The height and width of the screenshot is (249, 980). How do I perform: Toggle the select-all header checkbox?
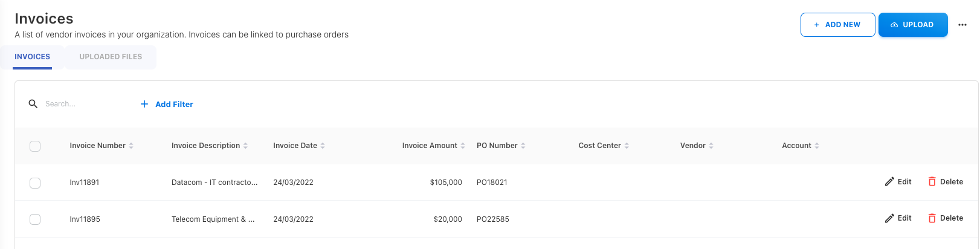pyautogui.click(x=35, y=146)
